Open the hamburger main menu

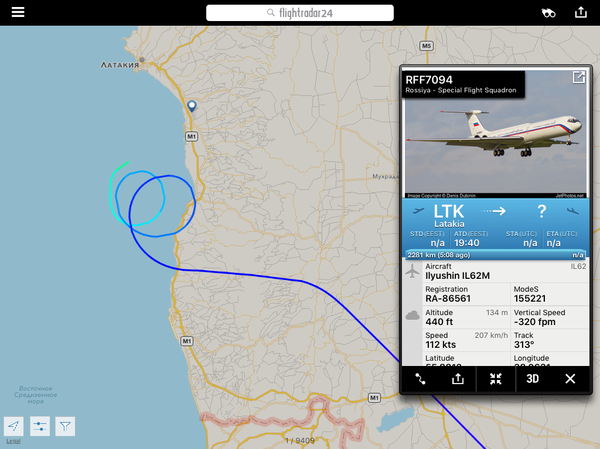[18, 12]
